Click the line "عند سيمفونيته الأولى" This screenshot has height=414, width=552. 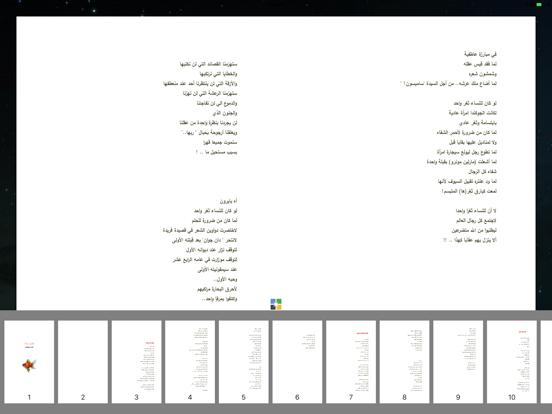[217, 269]
